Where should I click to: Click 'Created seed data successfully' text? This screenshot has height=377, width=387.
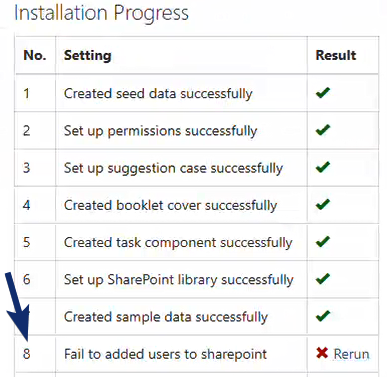coord(158,94)
